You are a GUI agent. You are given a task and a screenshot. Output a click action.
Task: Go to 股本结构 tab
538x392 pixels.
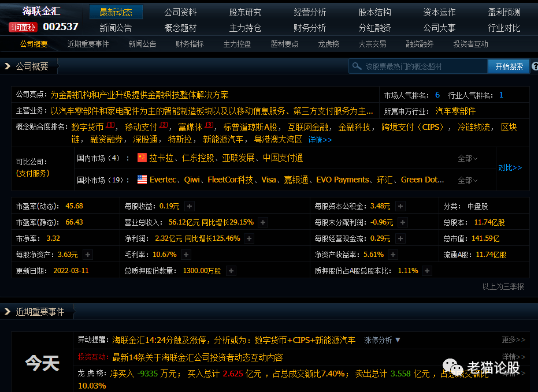(374, 12)
